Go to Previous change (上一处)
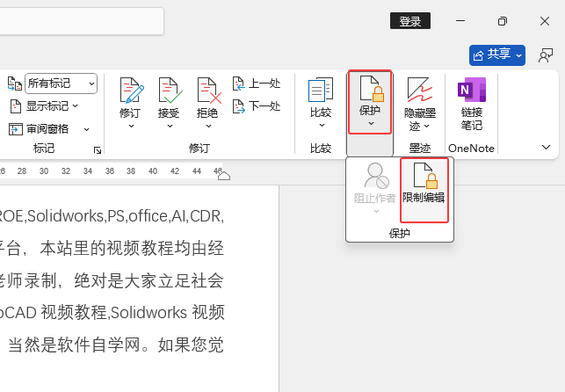Screen dimensions: 565x392 coord(257,83)
